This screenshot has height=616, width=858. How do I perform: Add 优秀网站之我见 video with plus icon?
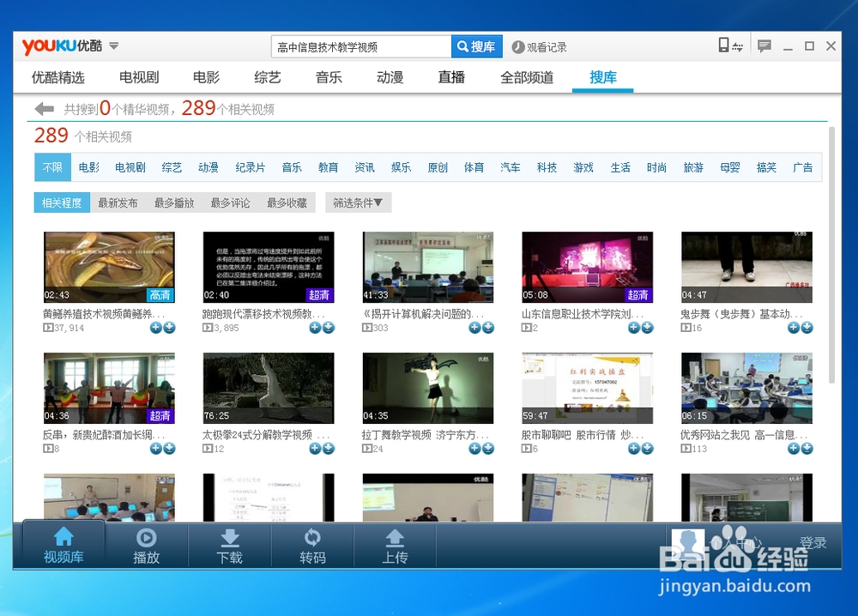(x=794, y=449)
